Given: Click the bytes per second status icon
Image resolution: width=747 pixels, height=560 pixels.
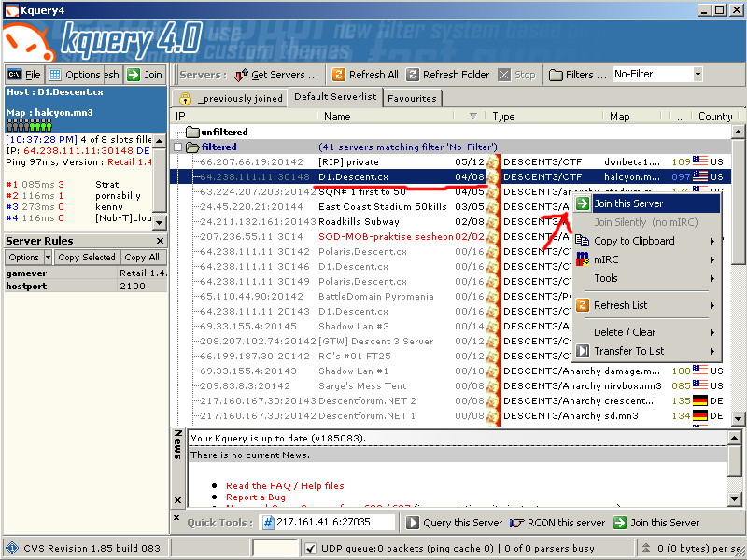Looking at the screenshot, I should pyautogui.click(x=646, y=549).
